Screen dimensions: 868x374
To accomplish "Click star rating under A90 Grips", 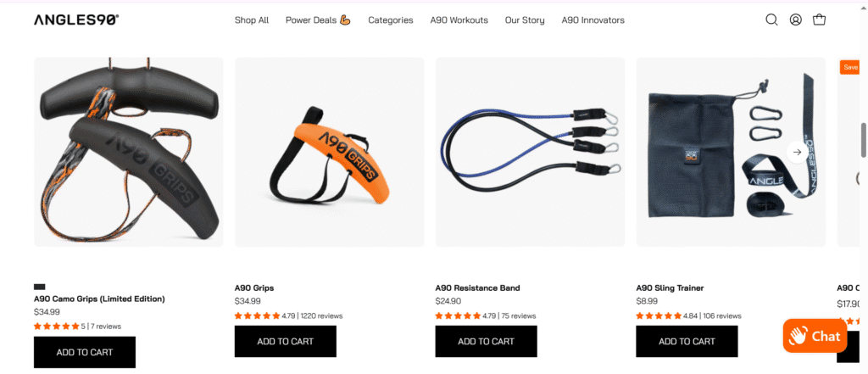I will tap(257, 315).
